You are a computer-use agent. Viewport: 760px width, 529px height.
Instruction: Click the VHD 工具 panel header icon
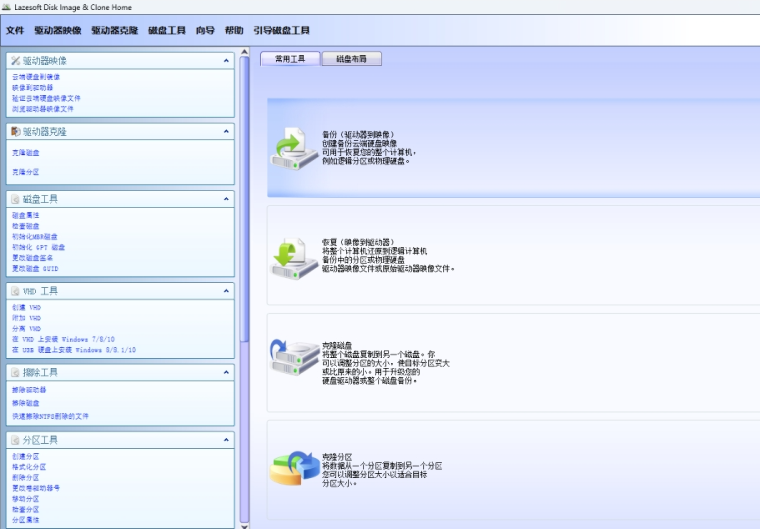(x=16, y=291)
